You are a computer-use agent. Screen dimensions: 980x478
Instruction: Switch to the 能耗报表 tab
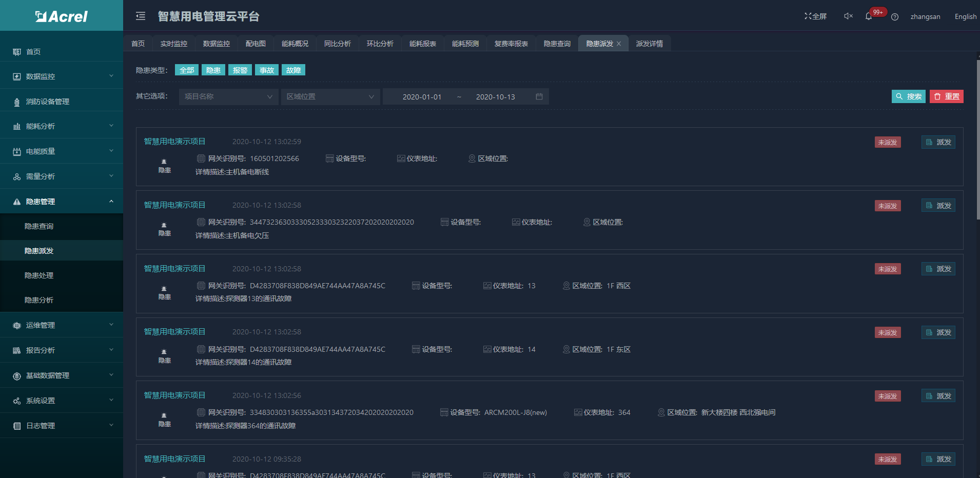coord(423,44)
